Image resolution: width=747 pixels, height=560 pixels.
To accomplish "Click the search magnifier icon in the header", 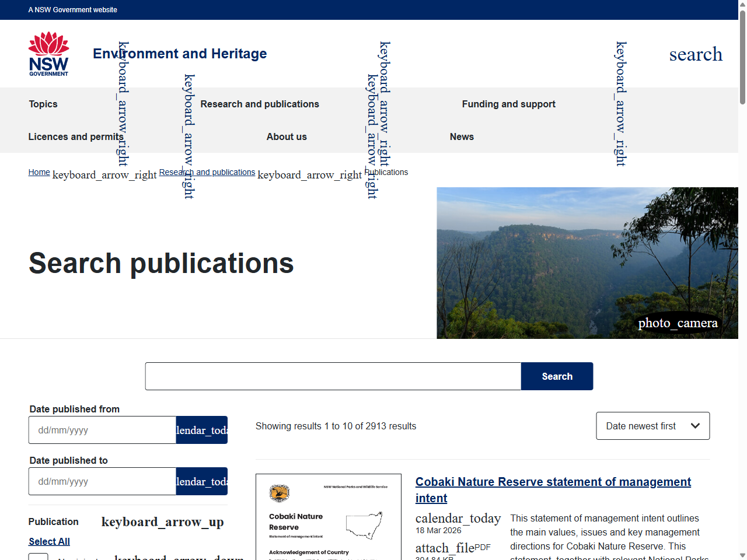I will pos(696,54).
